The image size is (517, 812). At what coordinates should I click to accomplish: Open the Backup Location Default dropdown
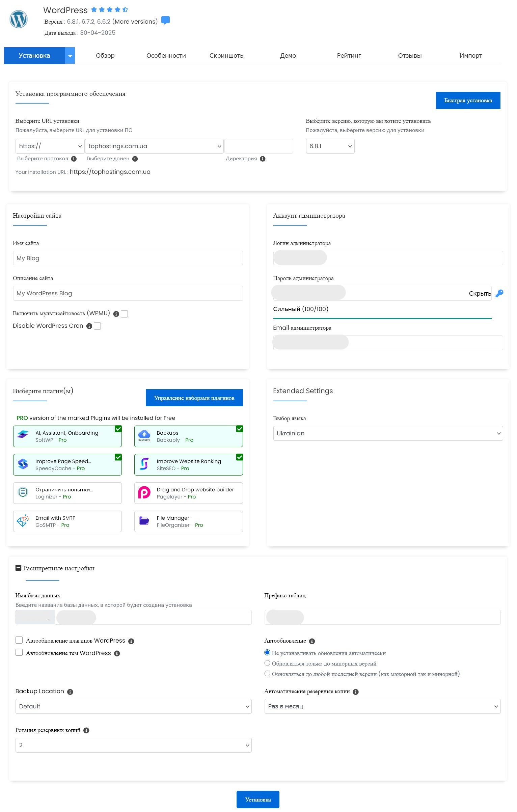point(133,706)
